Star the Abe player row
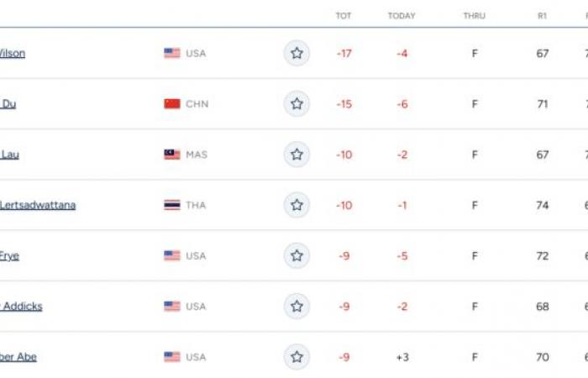The width and height of the screenshot is (588, 378). 297,357
